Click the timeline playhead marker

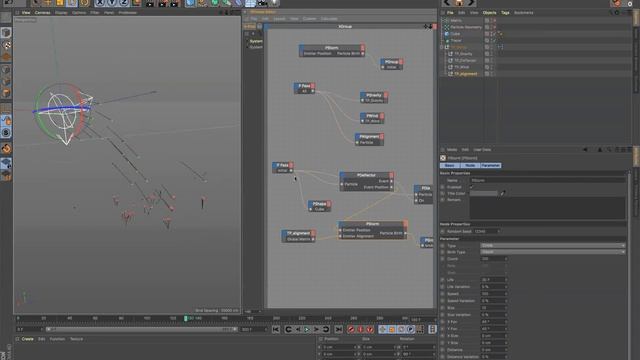[185, 318]
